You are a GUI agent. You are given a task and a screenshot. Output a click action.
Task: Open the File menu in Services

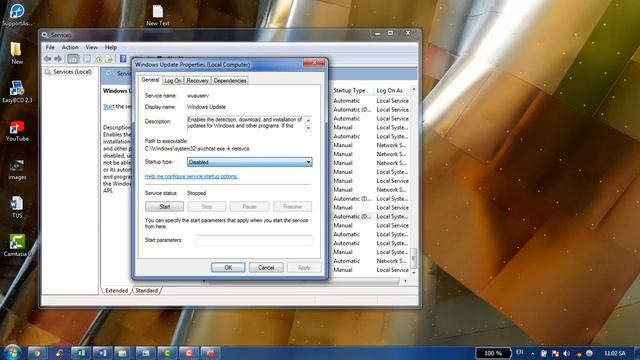pos(50,47)
